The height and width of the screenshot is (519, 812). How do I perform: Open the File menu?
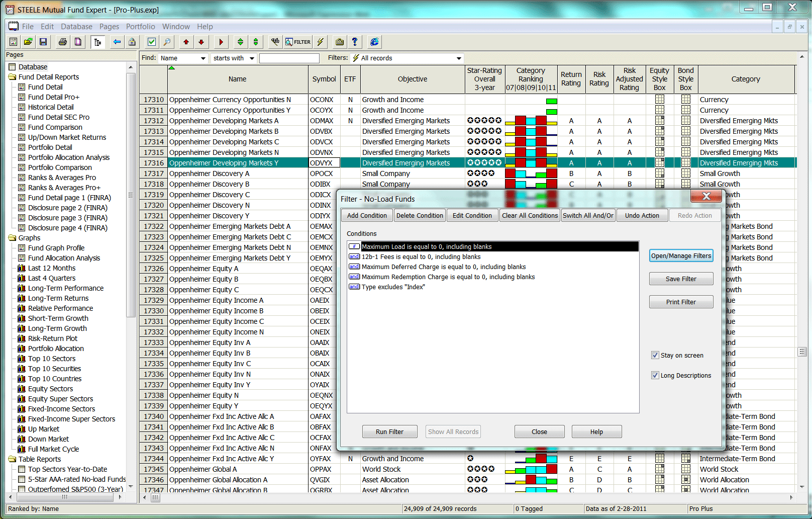pyautogui.click(x=28, y=27)
